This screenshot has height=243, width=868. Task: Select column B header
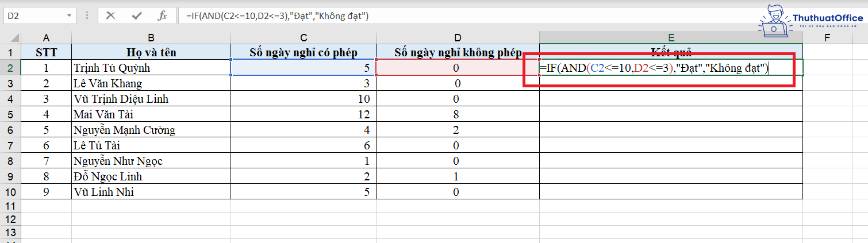(151, 38)
